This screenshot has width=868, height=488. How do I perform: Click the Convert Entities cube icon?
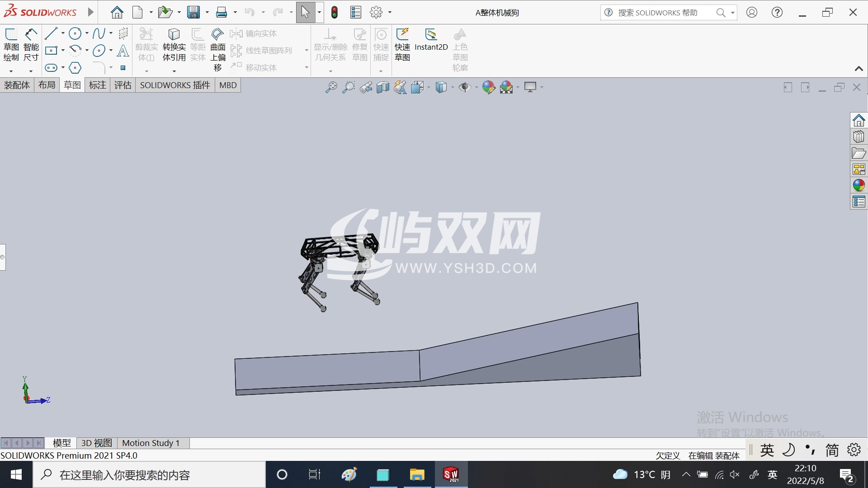(174, 34)
